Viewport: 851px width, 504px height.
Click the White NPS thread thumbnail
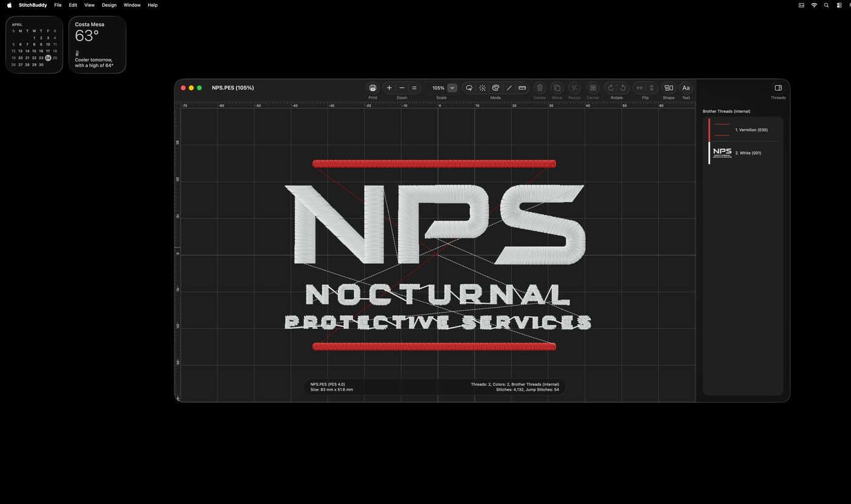[x=722, y=153]
